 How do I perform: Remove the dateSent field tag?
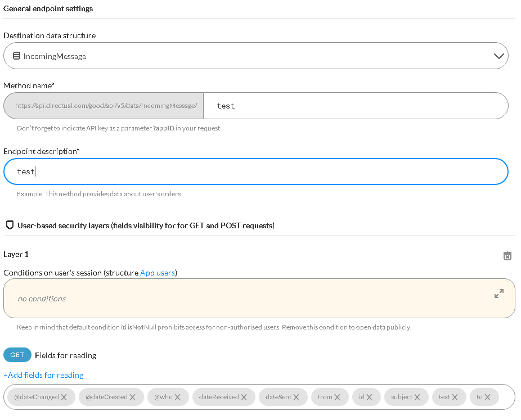point(297,397)
